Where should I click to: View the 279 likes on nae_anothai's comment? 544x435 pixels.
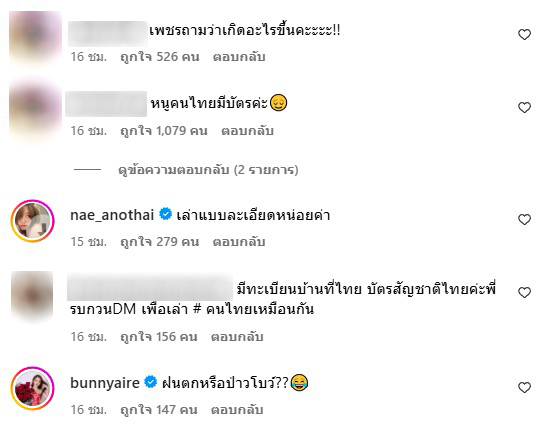pyautogui.click(x=160, y=241)
